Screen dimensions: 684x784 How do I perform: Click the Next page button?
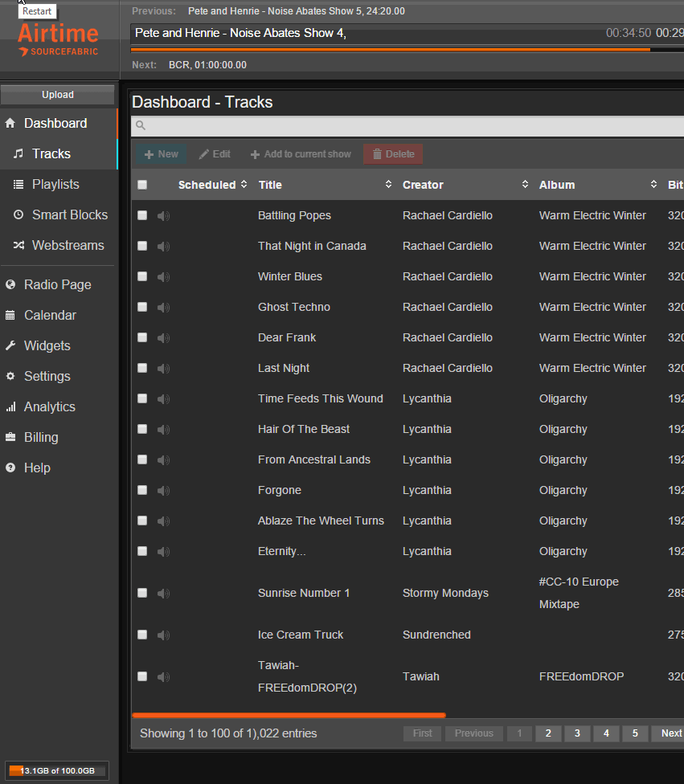[x=669, y=733]
